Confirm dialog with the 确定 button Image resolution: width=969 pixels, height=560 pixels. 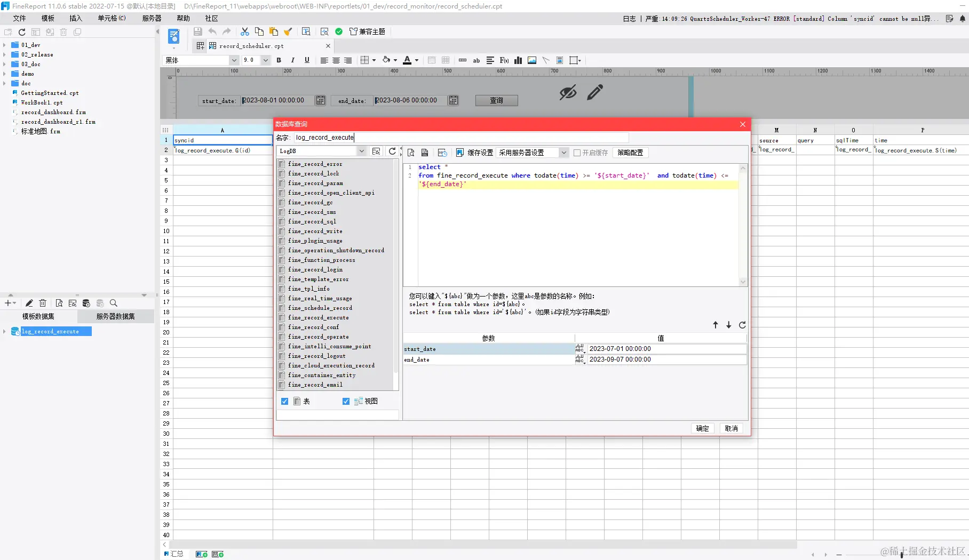click(x=702, y=428)
